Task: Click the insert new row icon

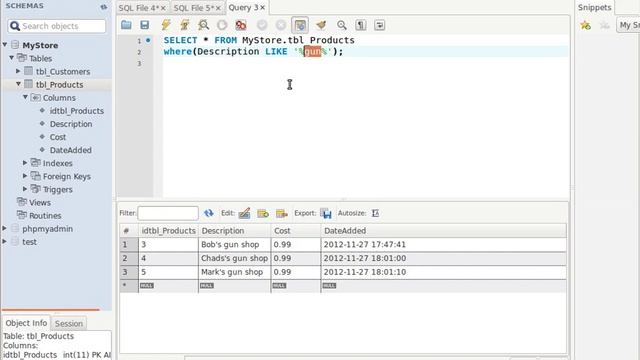Action: point(263,213)
